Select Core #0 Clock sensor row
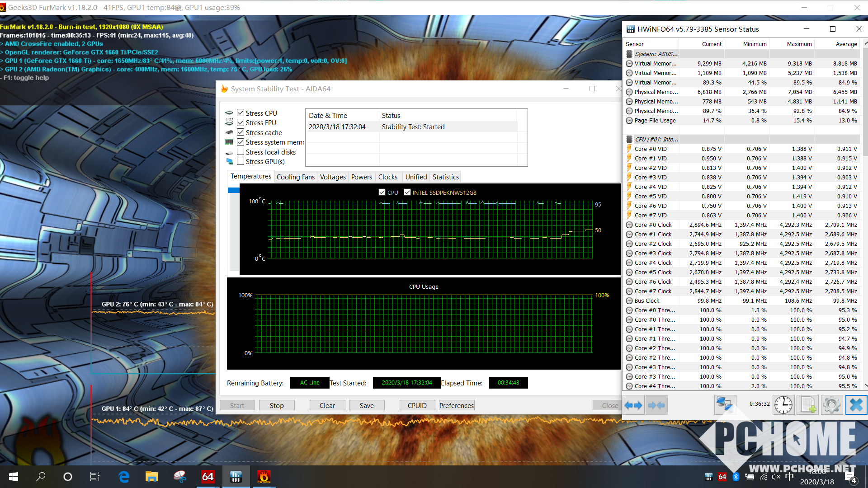 tap(741, 225)
